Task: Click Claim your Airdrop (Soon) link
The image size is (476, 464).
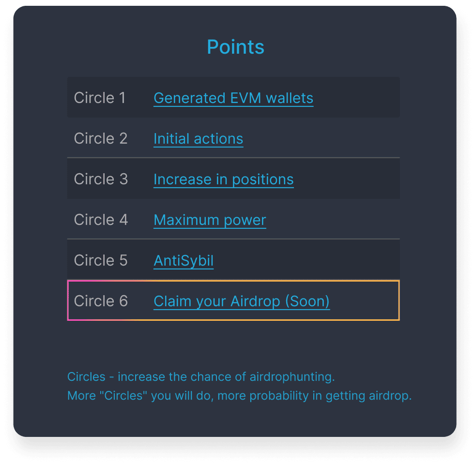Action: click(x=242, y=301)
